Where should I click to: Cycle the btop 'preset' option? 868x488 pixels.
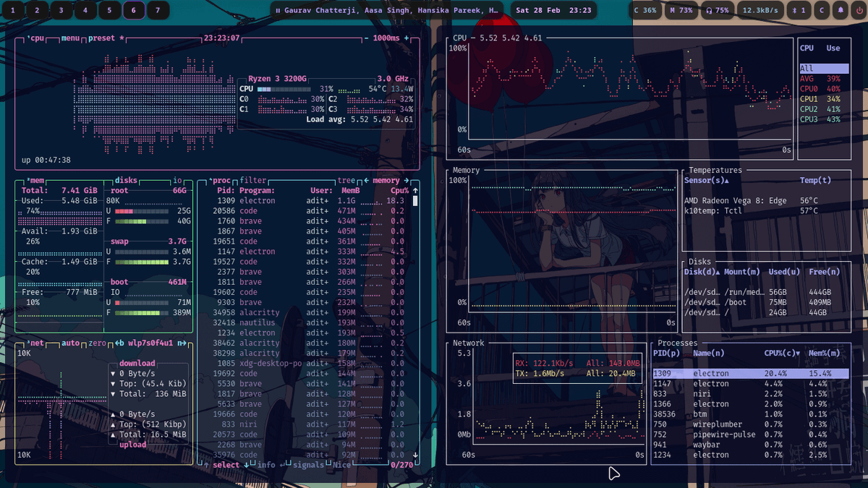click(106, 38)
